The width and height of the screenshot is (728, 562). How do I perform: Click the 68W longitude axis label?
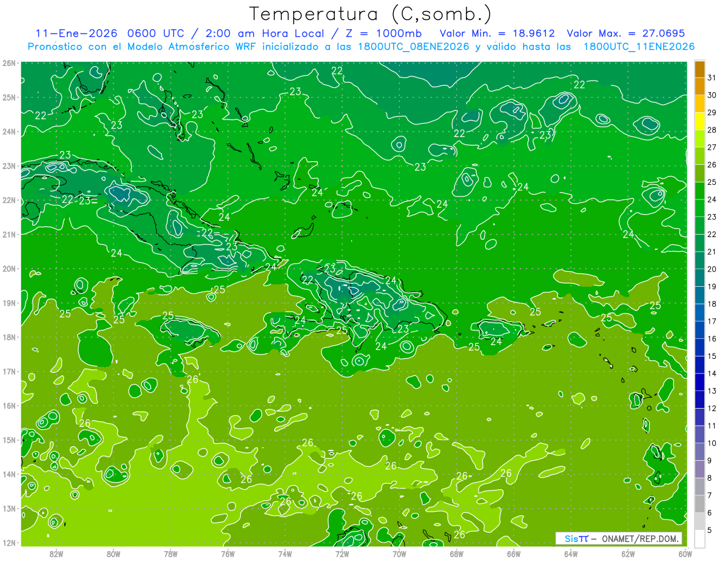pyautogui.click(x=456, y=554)
